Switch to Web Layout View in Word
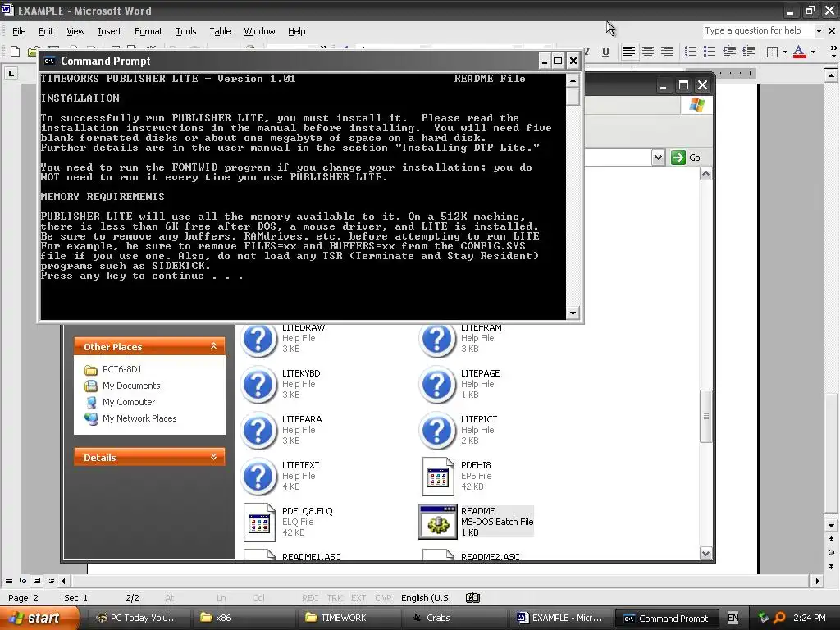840x630 pixels. pyautogui.click(x=23, y=580)
